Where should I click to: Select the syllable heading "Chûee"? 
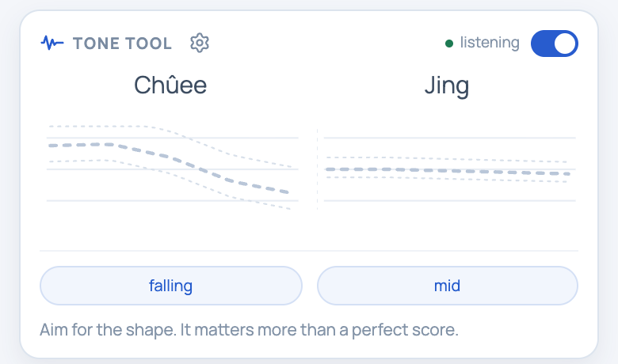tap(170, 85)
